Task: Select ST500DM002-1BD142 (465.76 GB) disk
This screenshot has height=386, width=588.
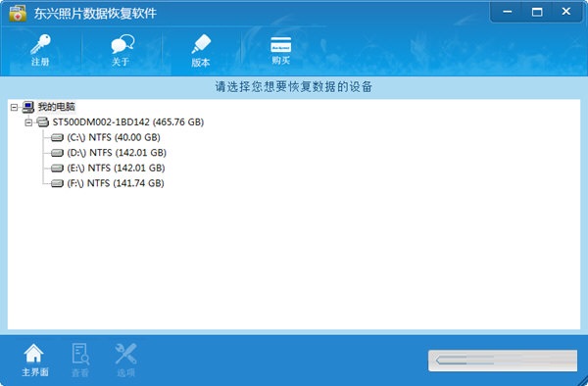Action: (x=127, y=122)
